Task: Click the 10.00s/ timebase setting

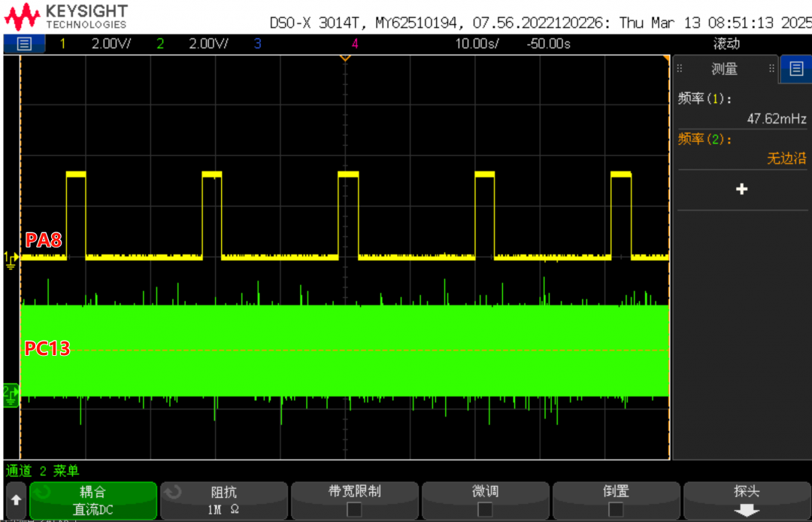Action: pyautogui.click(x=477, y=44)
